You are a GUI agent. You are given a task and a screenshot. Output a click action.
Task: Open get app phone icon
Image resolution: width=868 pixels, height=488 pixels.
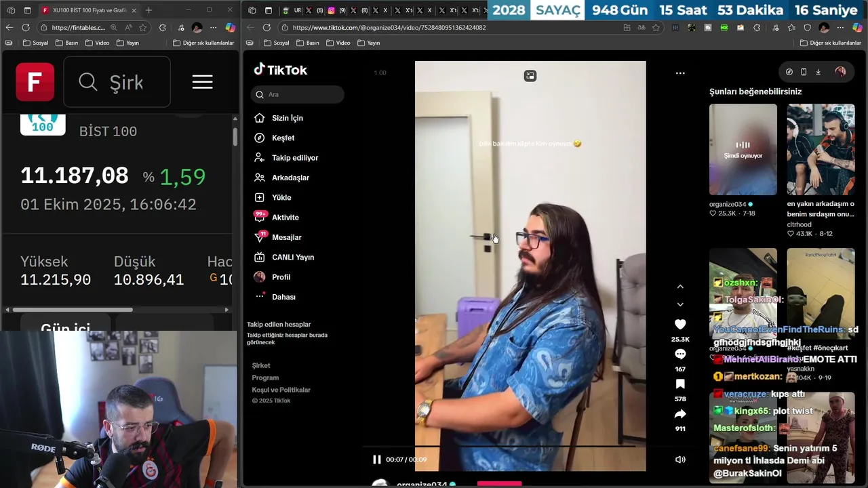804,72
